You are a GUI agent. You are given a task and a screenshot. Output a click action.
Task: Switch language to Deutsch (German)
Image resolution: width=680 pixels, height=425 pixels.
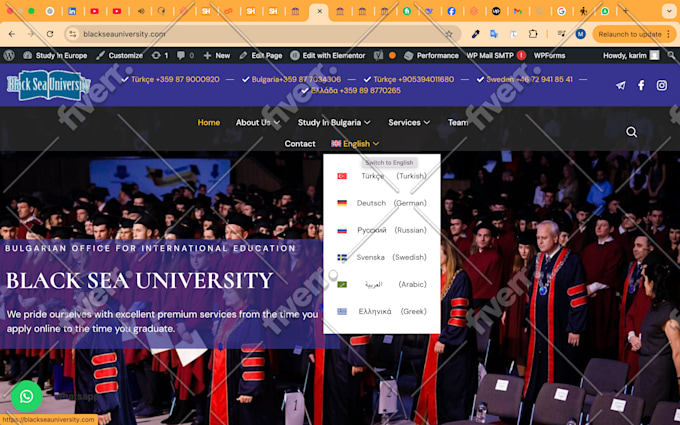tap(382, 203)
